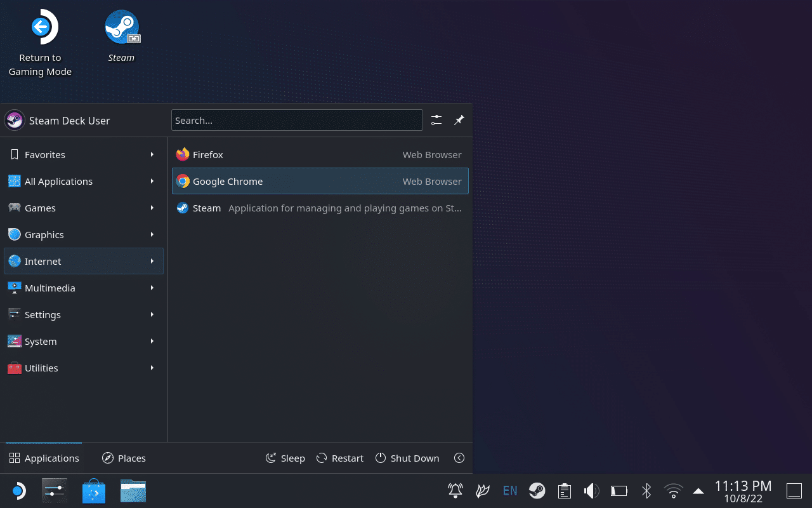The image size is (812, 508).
Task: Click the Shut Down button
Action: point(407,458)
